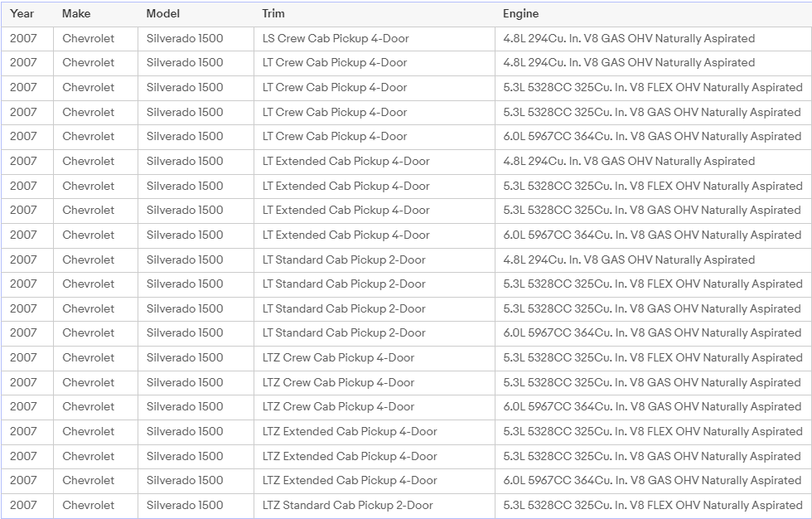Select the 6.0L engine cell for LTZ Crew Cab
The height and width of the screenshot is (519, 812).
click(x=652, y=407)
